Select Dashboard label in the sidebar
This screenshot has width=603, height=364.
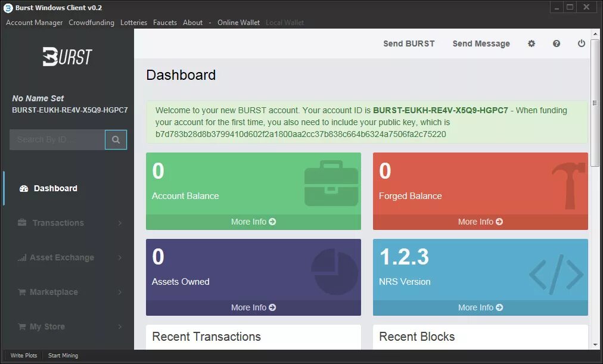[55, 188]
